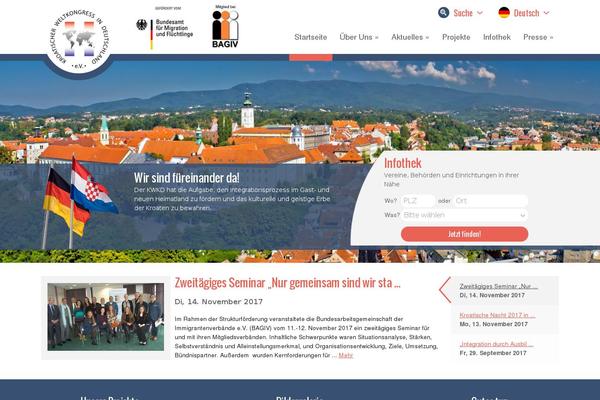The height and width of the screenshot is (400, 600).
Task: Click the red left arrow of news list
Action: [x=445, y=290]
